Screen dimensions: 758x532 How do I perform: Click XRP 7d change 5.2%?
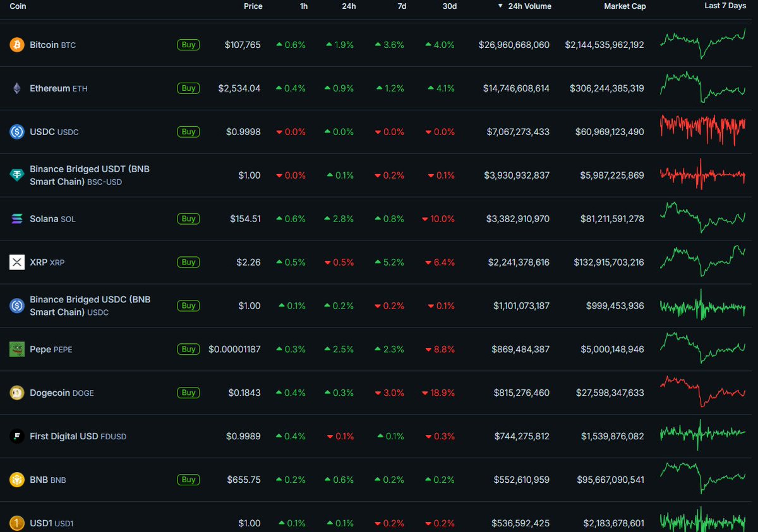[x=389, y=262]
